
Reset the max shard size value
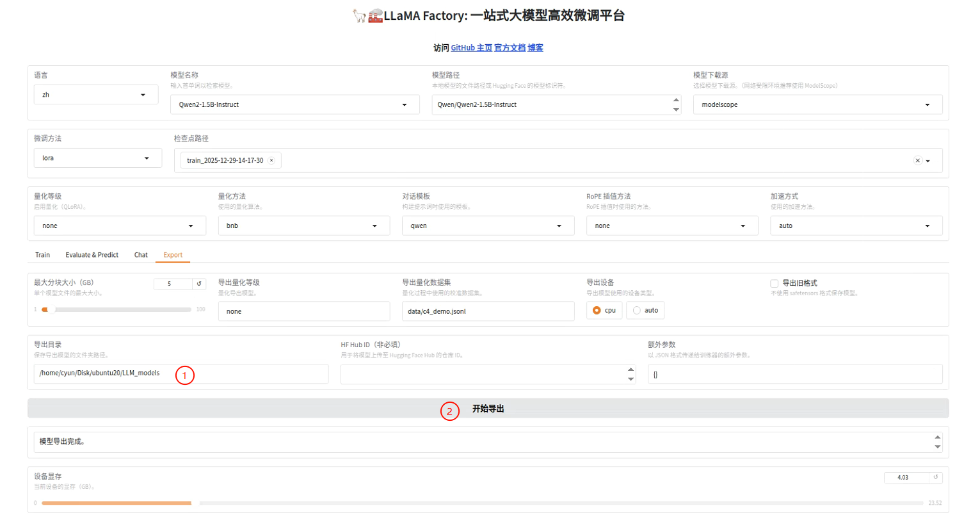(199, 284)
